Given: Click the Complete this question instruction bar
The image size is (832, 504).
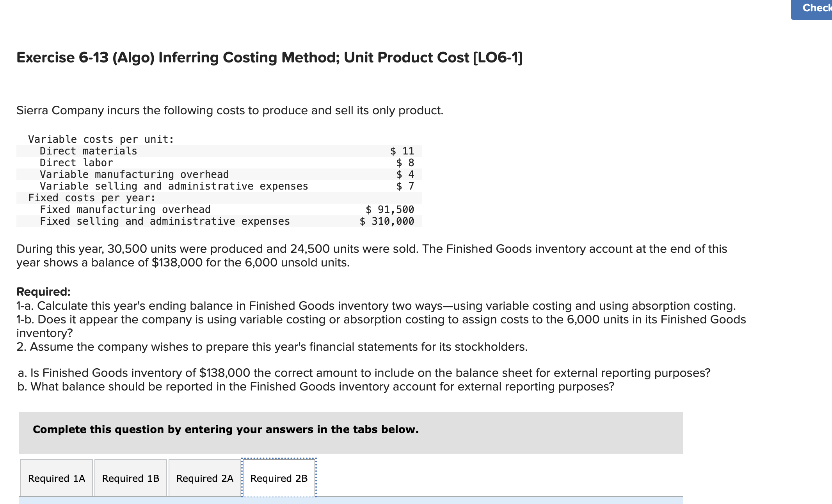Looking at the screenshot, I should (x=226, y=429).
